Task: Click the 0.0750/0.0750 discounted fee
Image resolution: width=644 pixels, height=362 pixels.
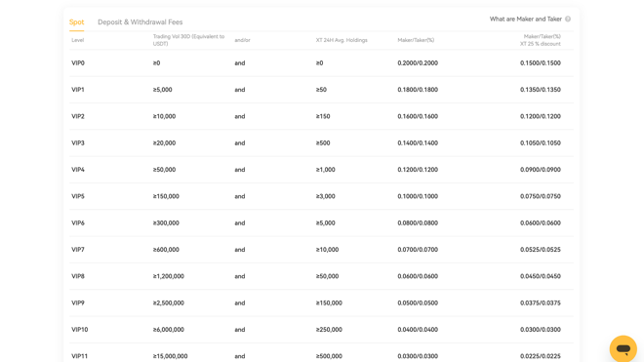Action: 541,196
